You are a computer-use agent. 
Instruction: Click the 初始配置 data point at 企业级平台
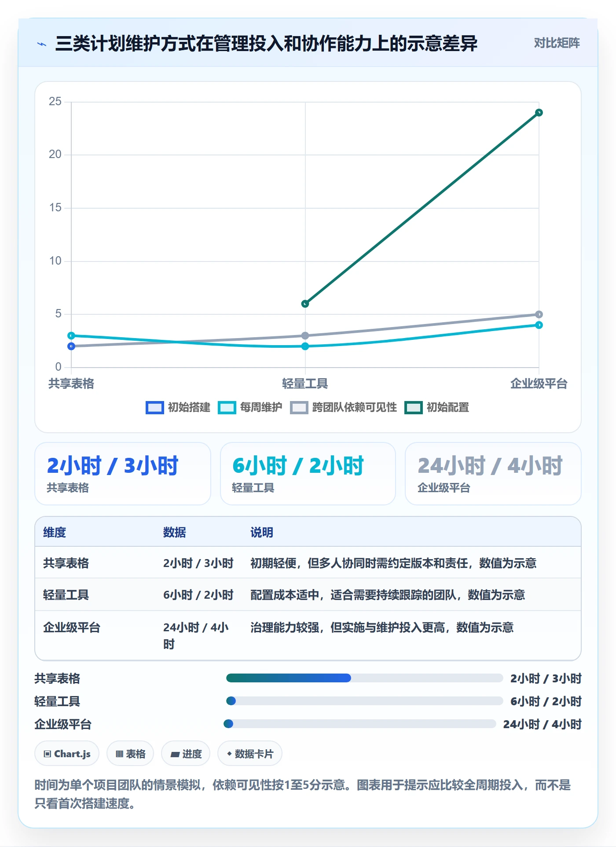[539, 113]
